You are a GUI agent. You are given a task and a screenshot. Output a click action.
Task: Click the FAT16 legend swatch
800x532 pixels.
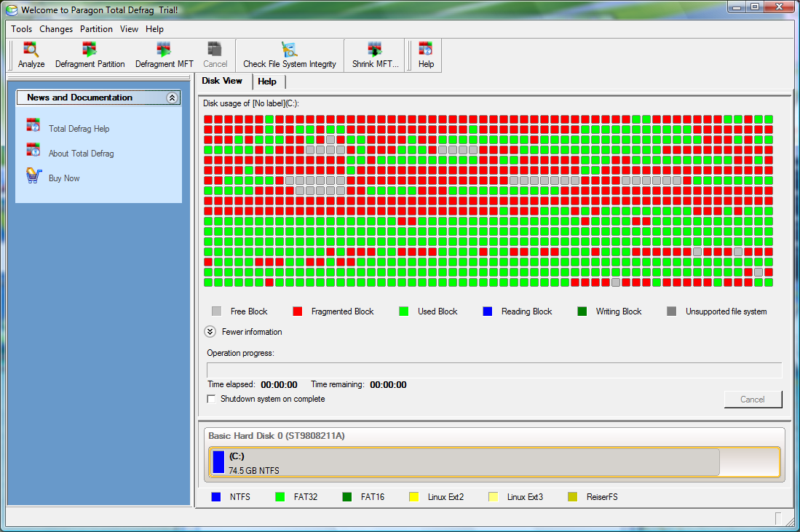pos(347,497)
